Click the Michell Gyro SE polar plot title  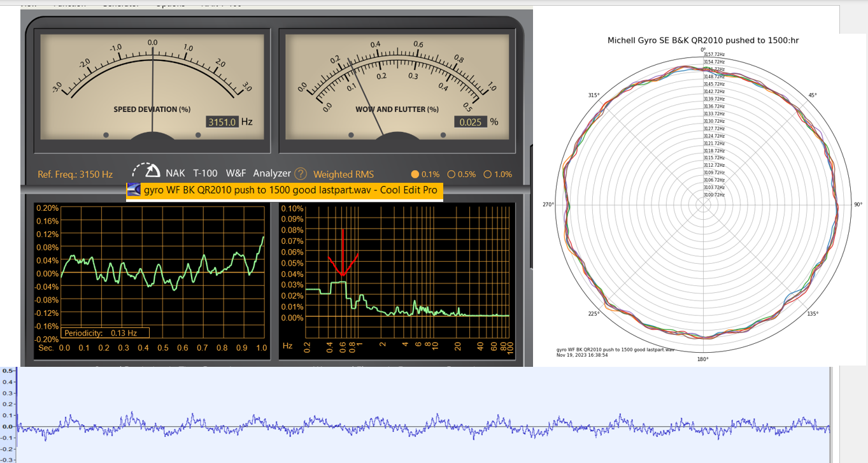703,40
